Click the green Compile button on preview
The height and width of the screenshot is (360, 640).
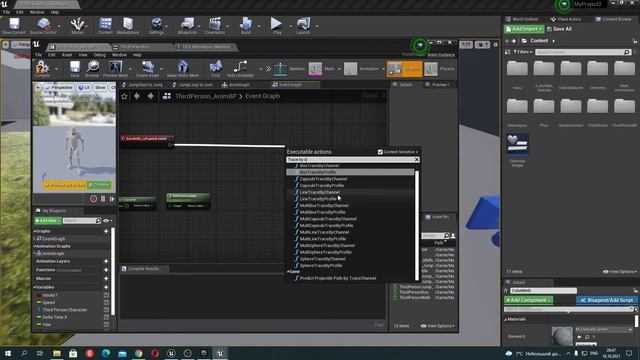click(99, 185)
